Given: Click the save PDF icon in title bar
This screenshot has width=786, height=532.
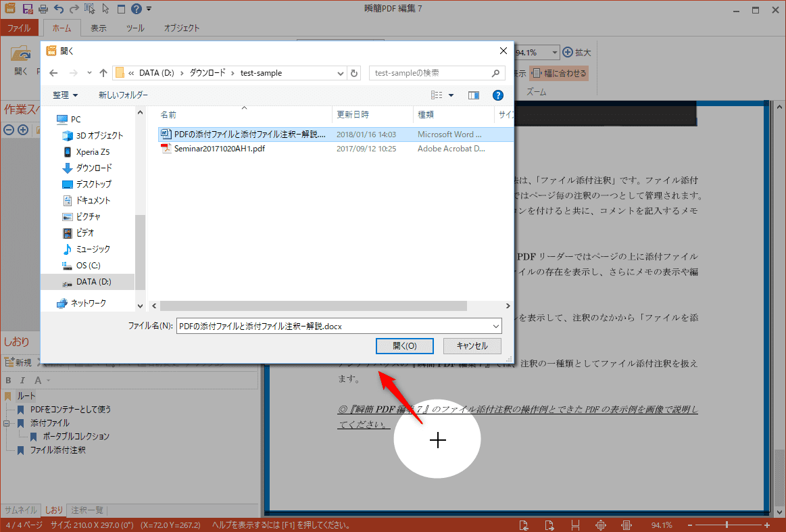Looking at the screenshot, I should click(28, 9).
